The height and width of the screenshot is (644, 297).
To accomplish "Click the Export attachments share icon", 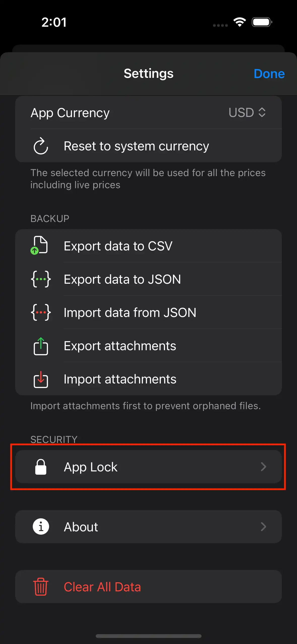I will click(41, 346).
